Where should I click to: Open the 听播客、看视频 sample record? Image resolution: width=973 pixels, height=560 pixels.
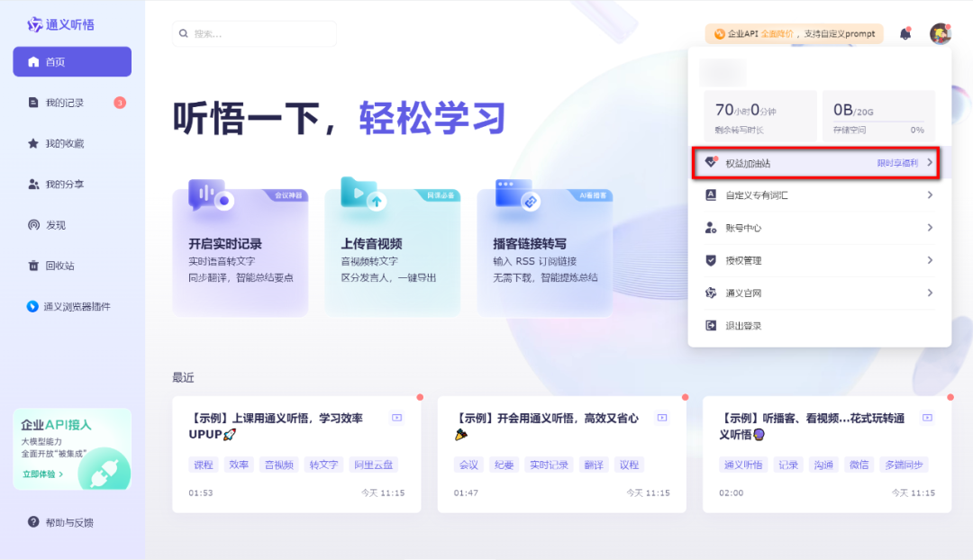coord(826,454)
